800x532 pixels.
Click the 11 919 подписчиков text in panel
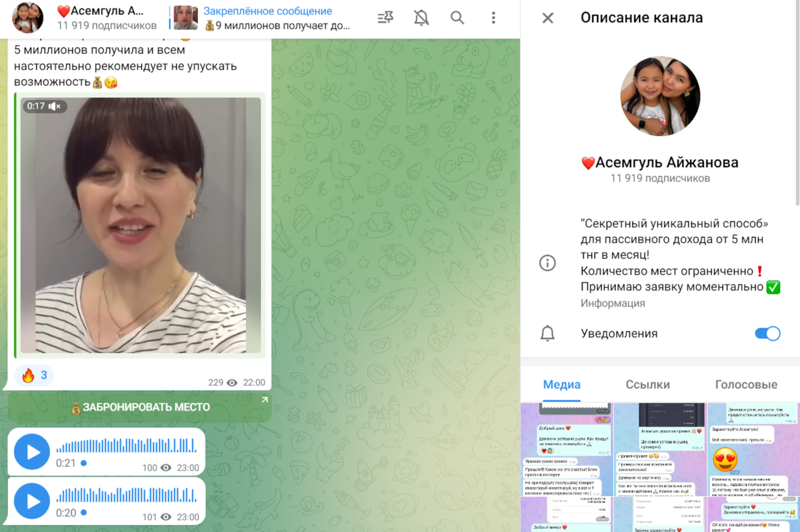click(660, 179)
